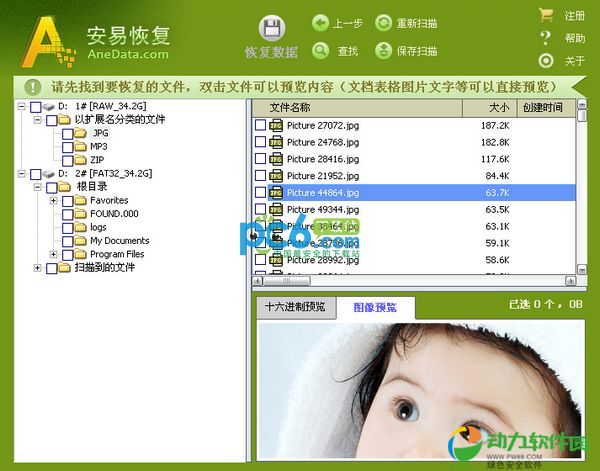Enable the checkbox next to My Documents
Viewport: 600px width, 471px height.
(x=68, y=241)
